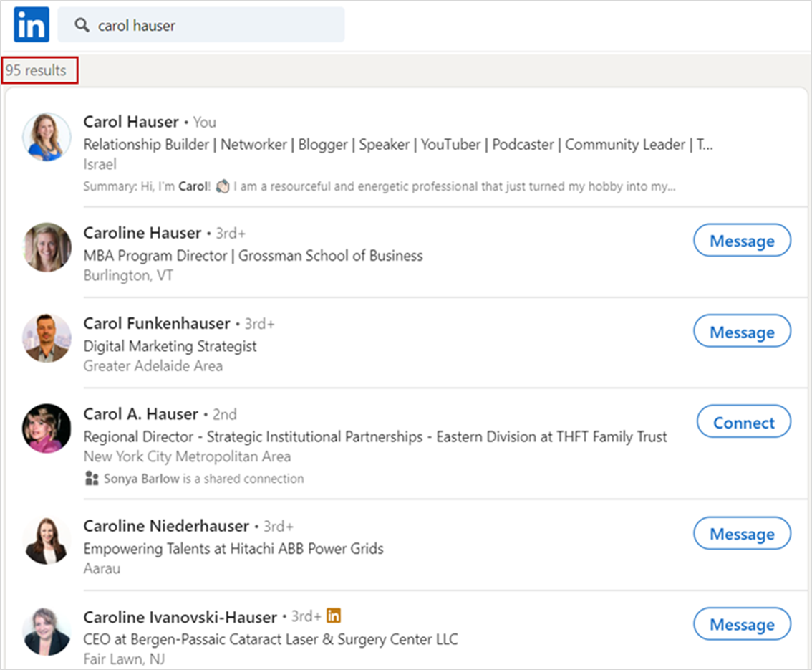Click the search magnifier icon
The height and width of the screenshot is (670, 812).
coord(82,25)
